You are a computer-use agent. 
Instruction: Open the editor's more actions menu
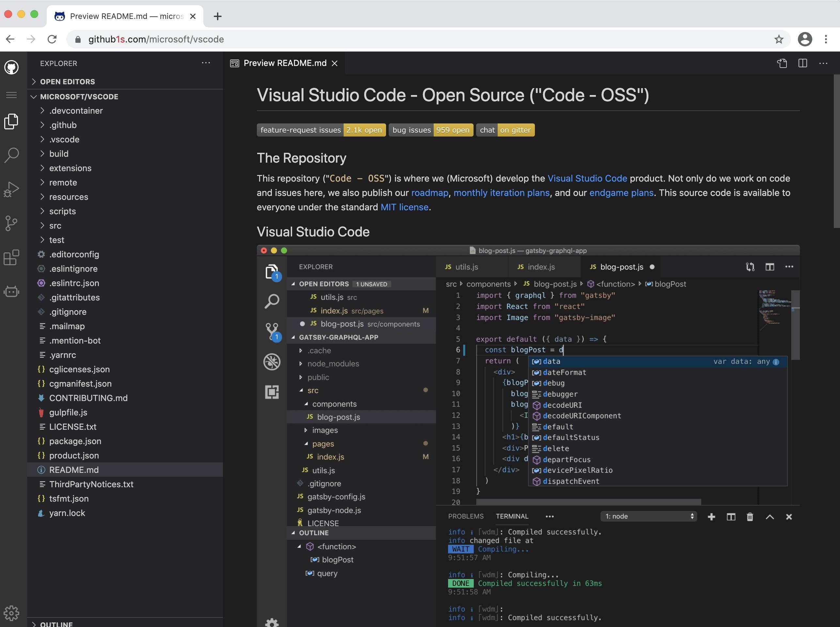tap(823, 63)
